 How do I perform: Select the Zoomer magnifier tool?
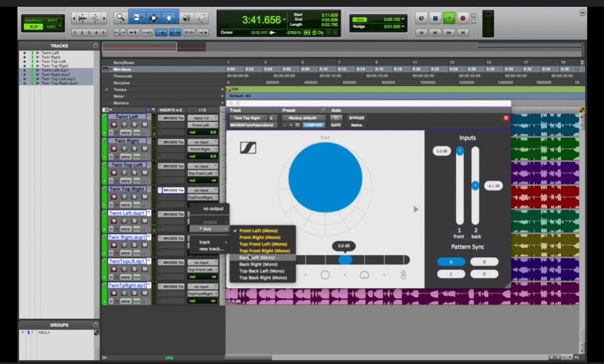coord(120,18)
